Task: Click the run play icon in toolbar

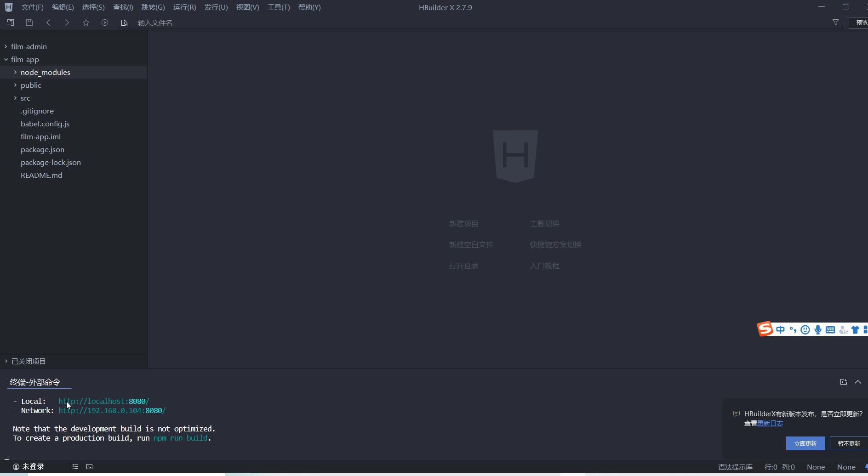Action: coord(105,23)
